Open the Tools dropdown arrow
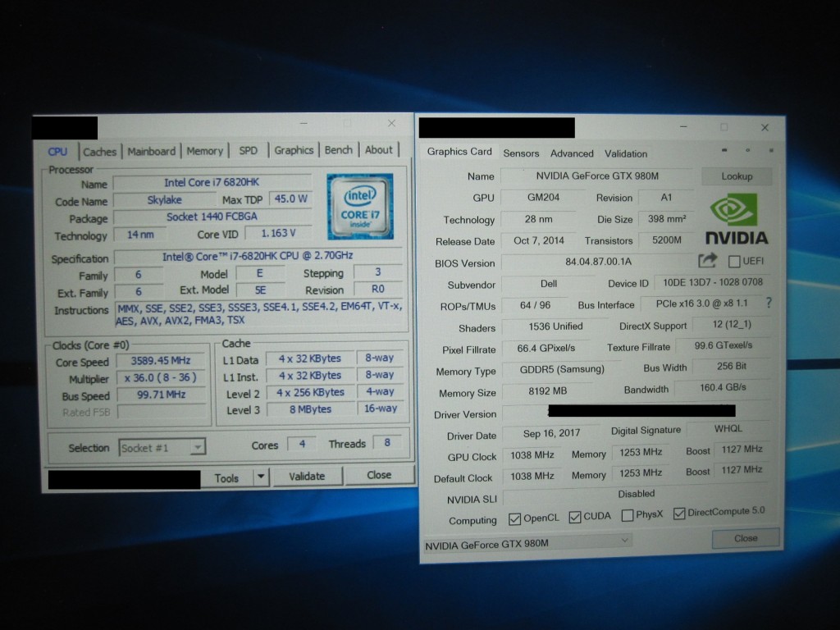The image size is (840, 630). 261,477
